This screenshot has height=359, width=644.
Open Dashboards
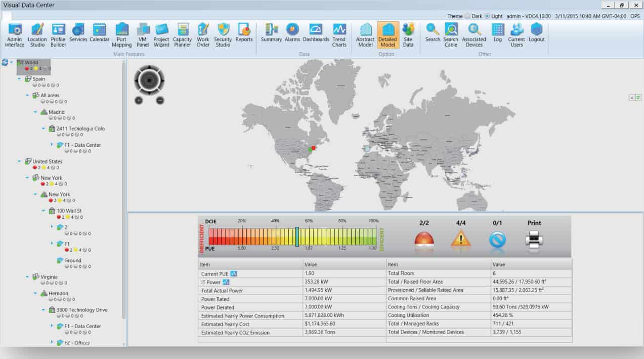tap(316, 33)
